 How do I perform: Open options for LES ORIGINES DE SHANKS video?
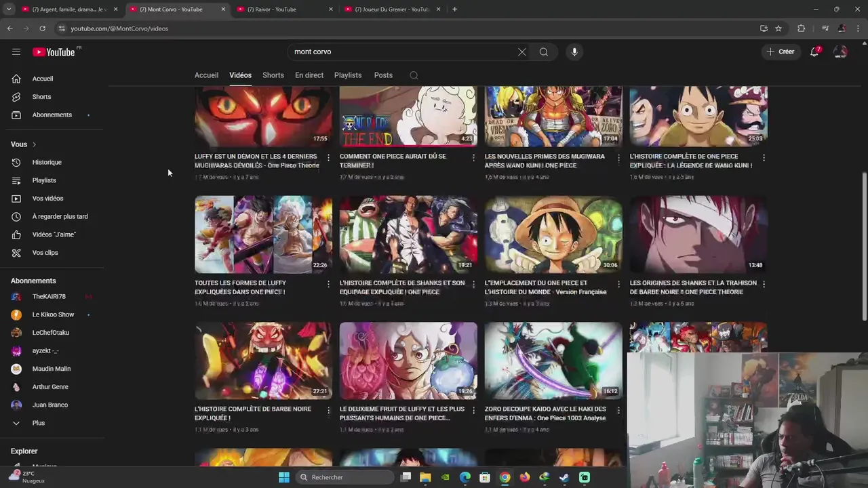point(764,284)
